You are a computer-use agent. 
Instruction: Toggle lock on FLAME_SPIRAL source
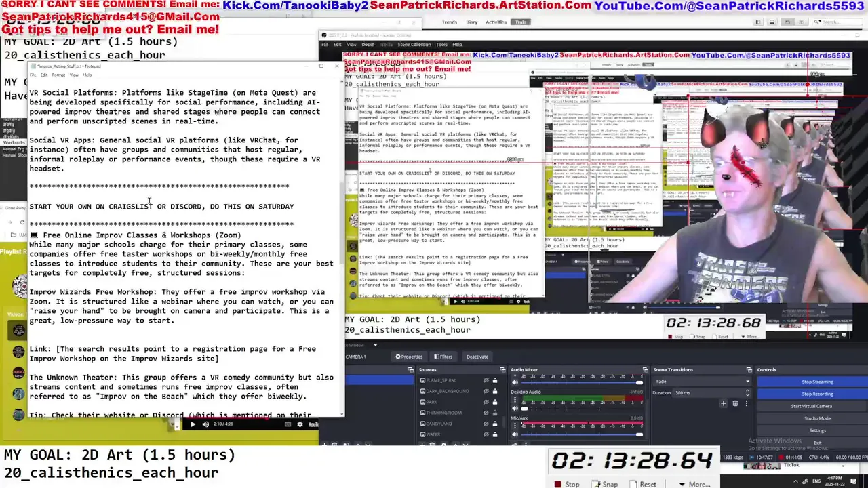pyautogui.click(x=495, y=380)
